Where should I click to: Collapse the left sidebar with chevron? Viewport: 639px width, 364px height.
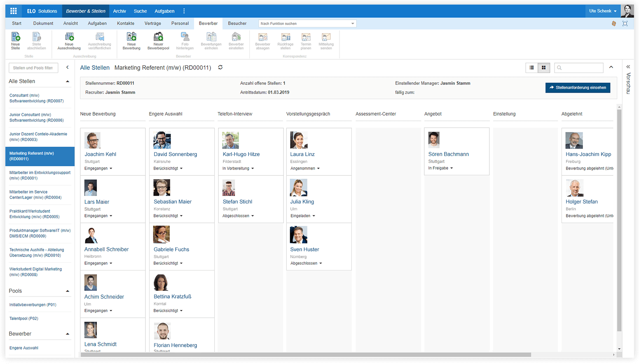coord(68,68)
